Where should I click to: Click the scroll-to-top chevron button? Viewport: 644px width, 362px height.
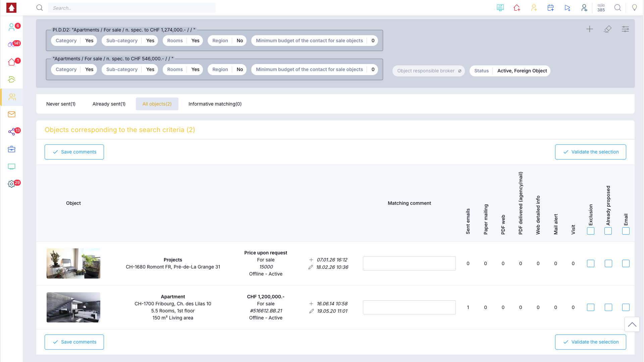point(632,324)
